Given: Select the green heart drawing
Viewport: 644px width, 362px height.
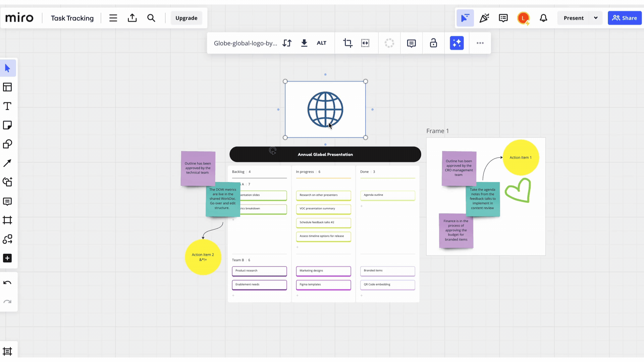Looking at the screenshot, I should [x=518, y=190].
